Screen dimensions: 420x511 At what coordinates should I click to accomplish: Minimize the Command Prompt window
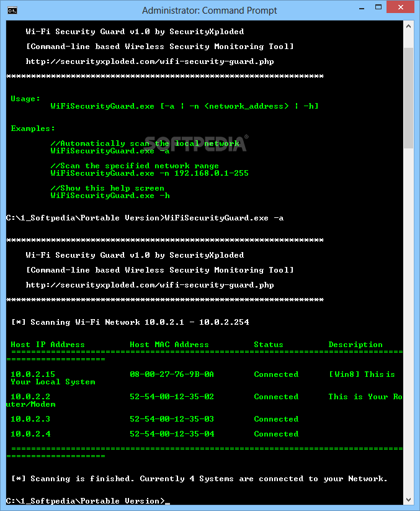pos(362,8)
